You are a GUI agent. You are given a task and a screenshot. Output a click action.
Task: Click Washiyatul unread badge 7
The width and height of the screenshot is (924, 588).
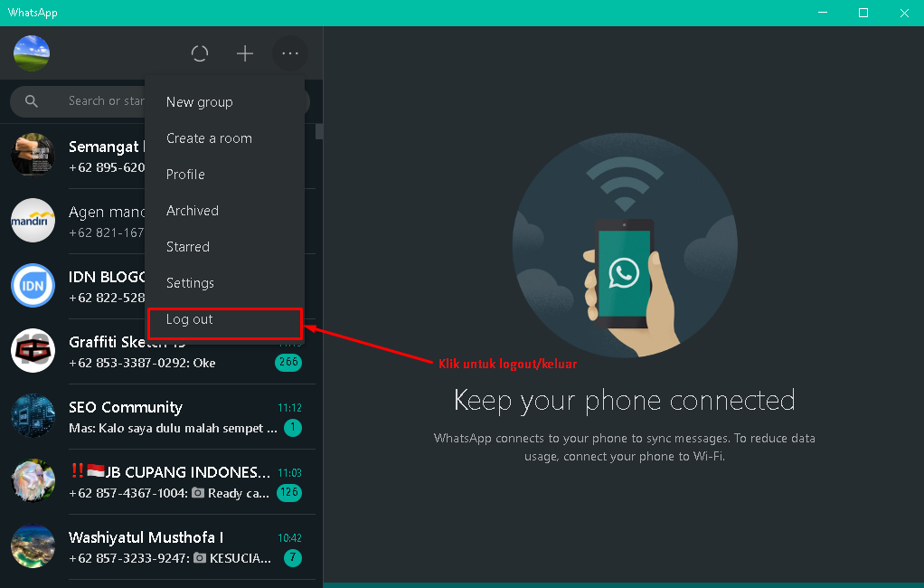point(293,557)
